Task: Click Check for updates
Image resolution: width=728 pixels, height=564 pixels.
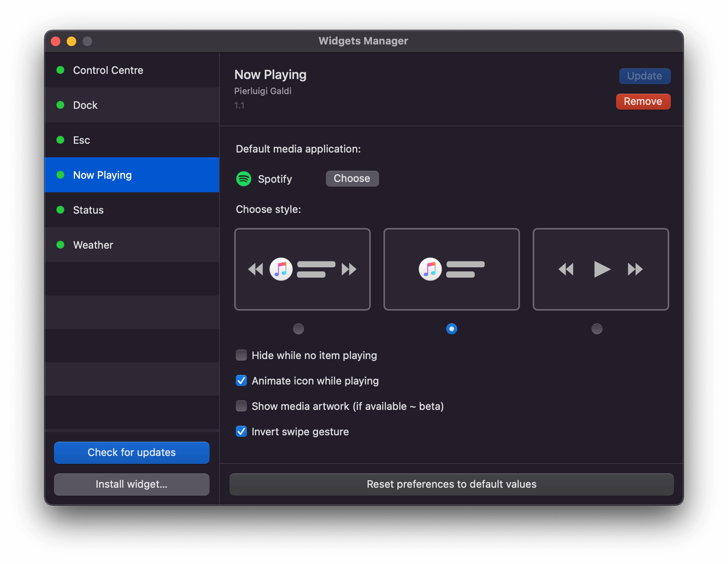Action: 131,452
